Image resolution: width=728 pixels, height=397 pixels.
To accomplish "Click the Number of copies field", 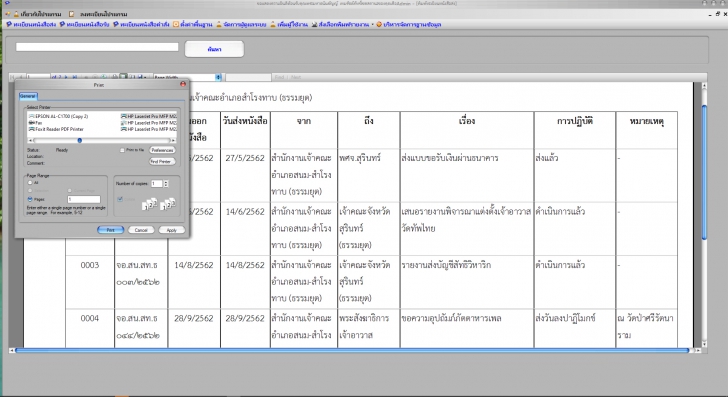I will [156, 184].
